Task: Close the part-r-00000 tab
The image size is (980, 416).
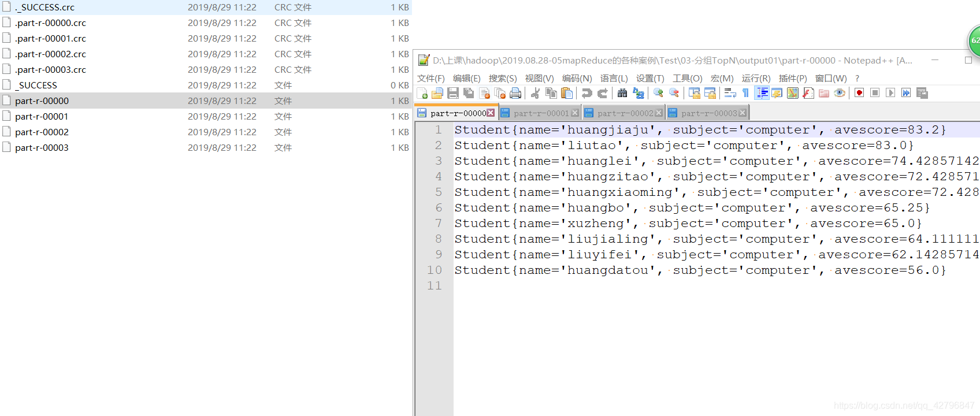Action: pos(491,113)
